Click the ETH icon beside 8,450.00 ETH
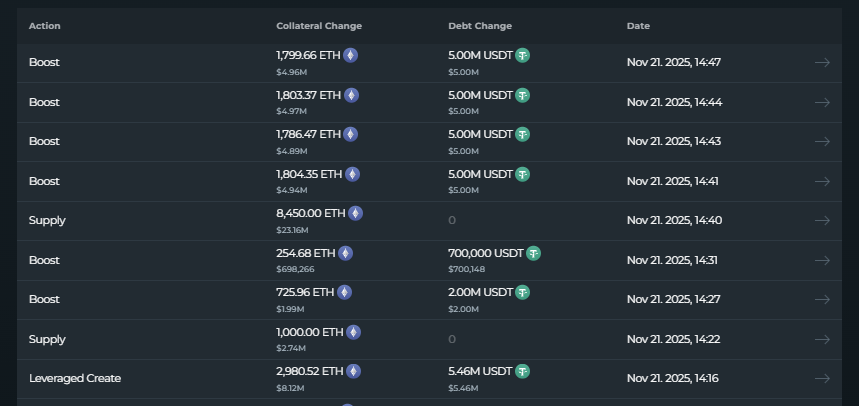The image size is (859, 406). [355, 213]
